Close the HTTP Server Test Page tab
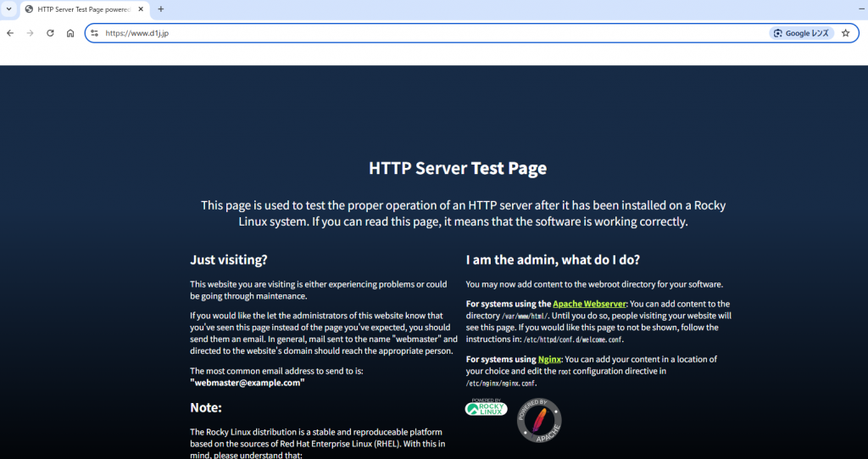The width and height of the screenshot is (868, 459). (141, 9)
